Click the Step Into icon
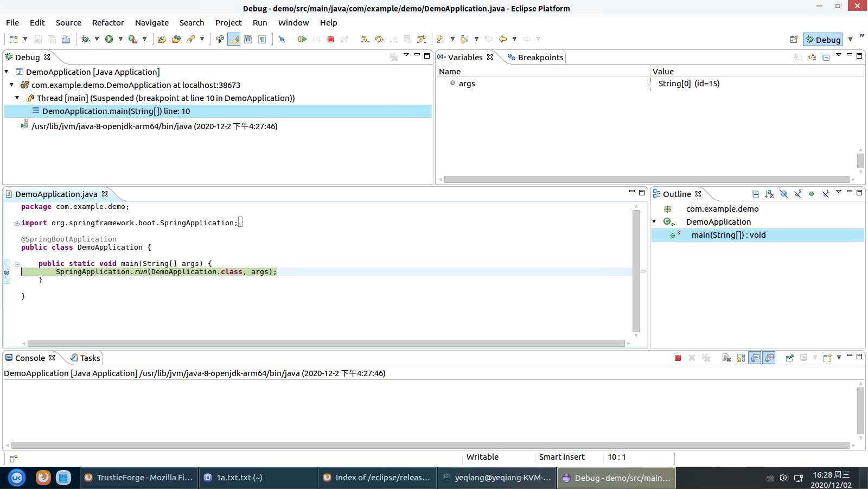This screenshot has width=868, height=489. [x=365, y=39]
